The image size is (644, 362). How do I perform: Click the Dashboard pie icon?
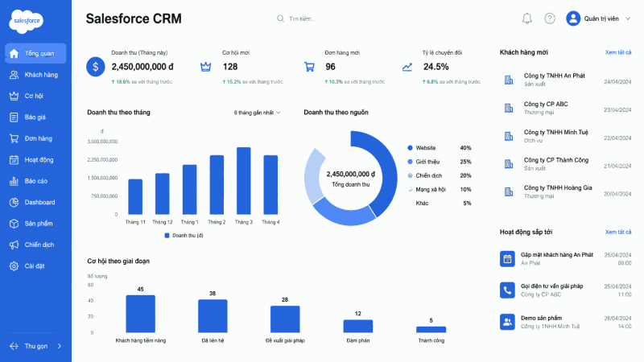(14, 203)
